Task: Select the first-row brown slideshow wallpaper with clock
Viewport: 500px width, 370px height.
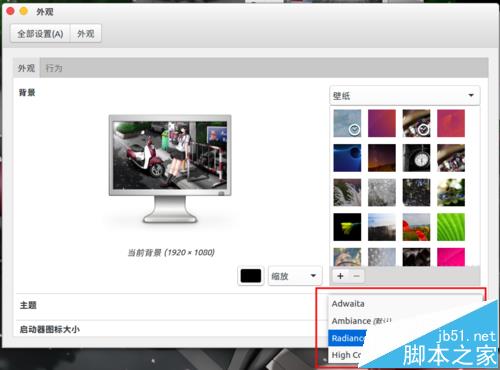Action: click(416, 123)
